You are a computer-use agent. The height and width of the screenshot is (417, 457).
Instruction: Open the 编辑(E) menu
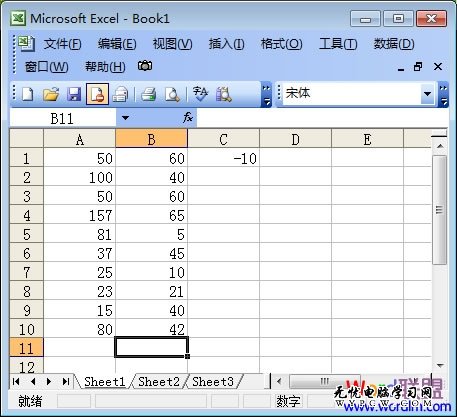(117, 44)
